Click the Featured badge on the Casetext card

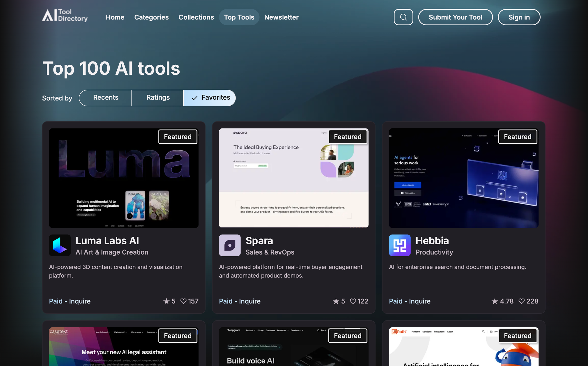(178, 336)
